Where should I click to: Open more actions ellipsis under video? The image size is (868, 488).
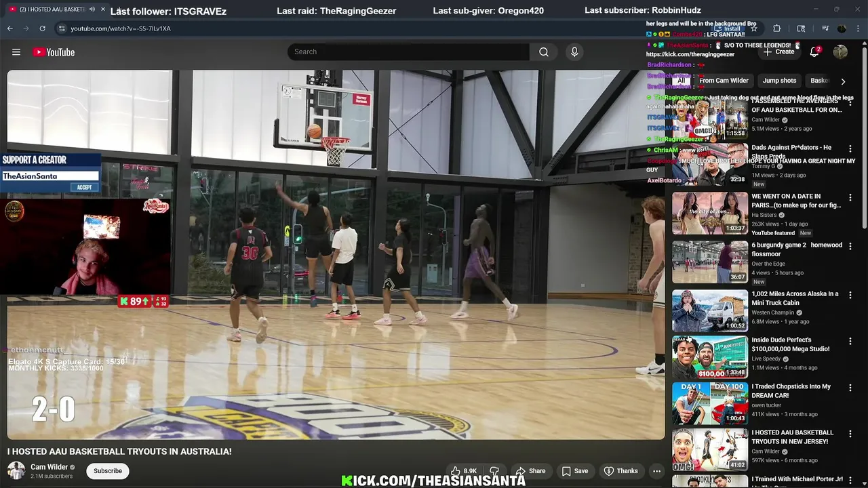tap(656, 471)
